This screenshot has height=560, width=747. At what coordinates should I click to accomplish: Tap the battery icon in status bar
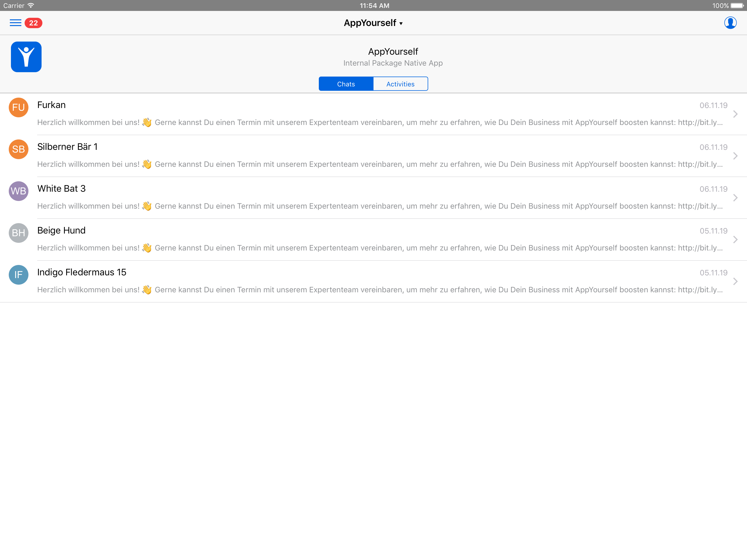tap(737, 5)
